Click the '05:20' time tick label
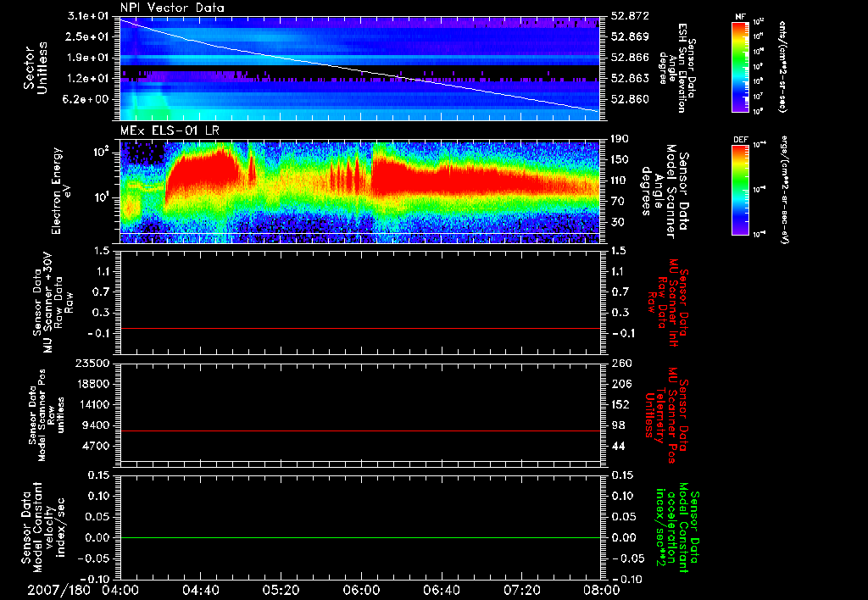 click(281, 590)
